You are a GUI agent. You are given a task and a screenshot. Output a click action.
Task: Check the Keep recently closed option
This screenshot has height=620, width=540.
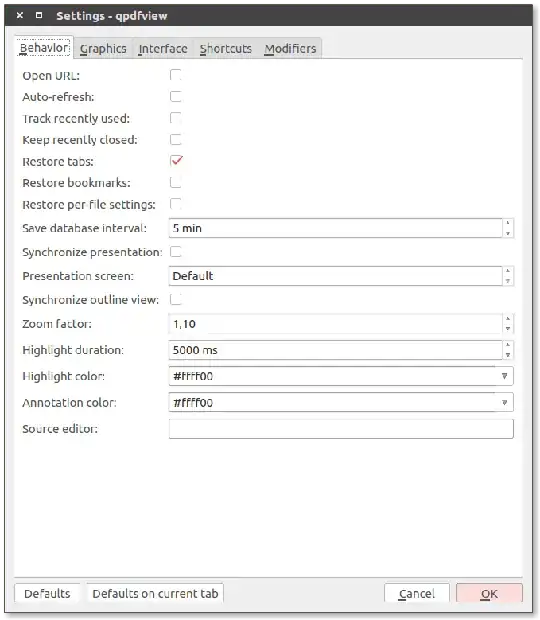pyautogui.click(x=176, y=139)
